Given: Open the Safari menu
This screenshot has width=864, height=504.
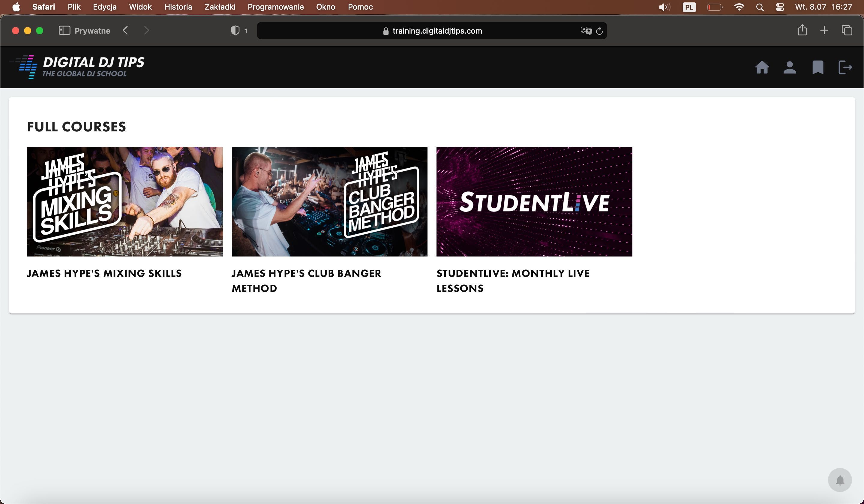Looking at the screenshot, I should click(x=43, y=7).
